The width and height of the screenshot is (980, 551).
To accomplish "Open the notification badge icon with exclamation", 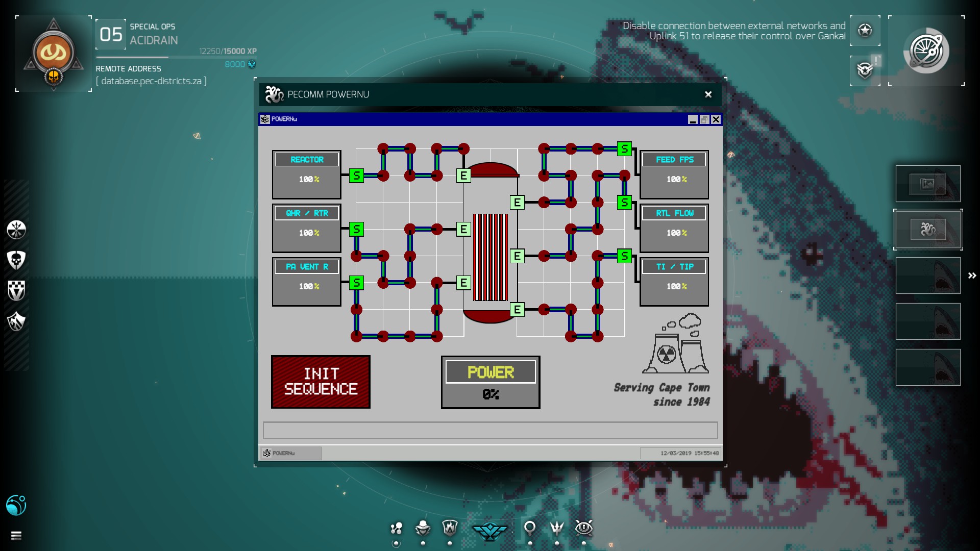I will 865,69.
